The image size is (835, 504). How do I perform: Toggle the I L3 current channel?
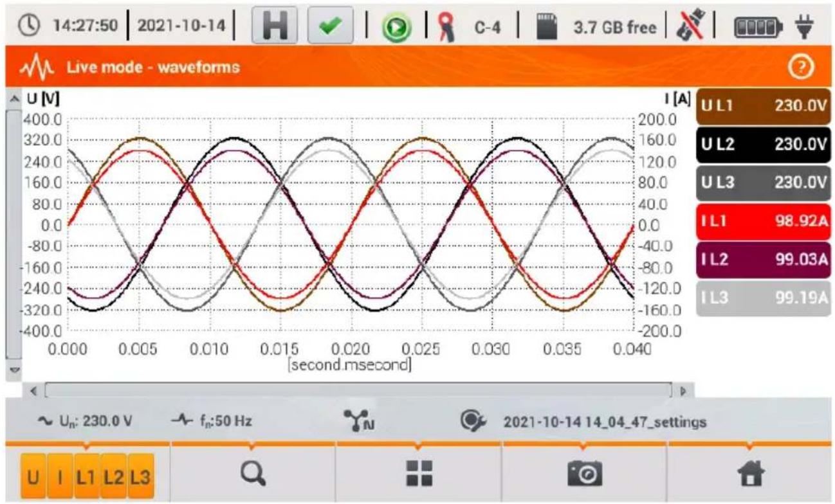pos(762,297)
